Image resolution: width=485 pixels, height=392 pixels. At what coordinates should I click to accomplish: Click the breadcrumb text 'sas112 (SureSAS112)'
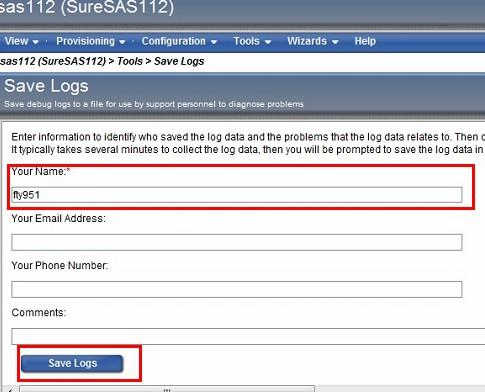(53, 61)
